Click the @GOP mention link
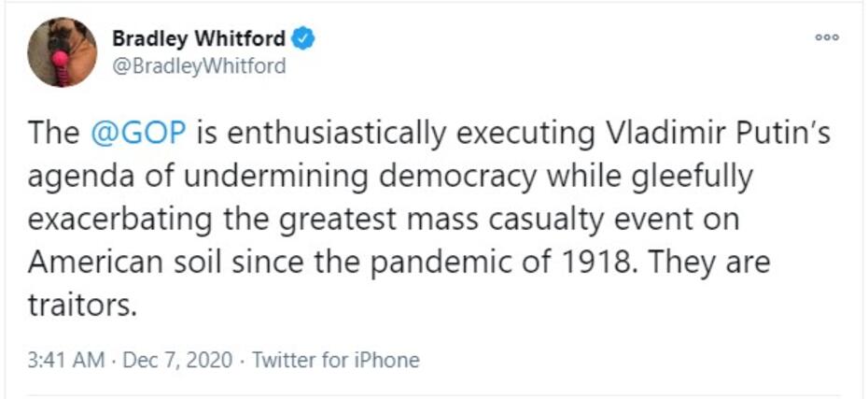Screen dimensions: 868x399 [143, 134]
